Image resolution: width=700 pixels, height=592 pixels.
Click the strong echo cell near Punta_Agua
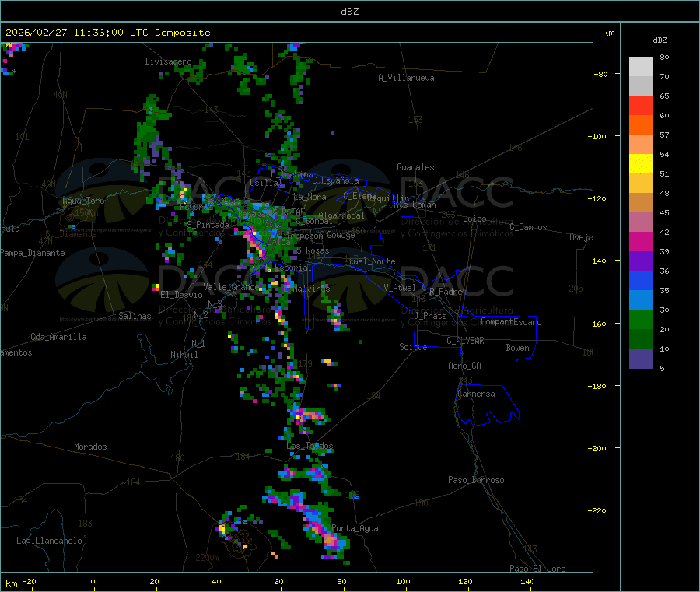(331, 541)
